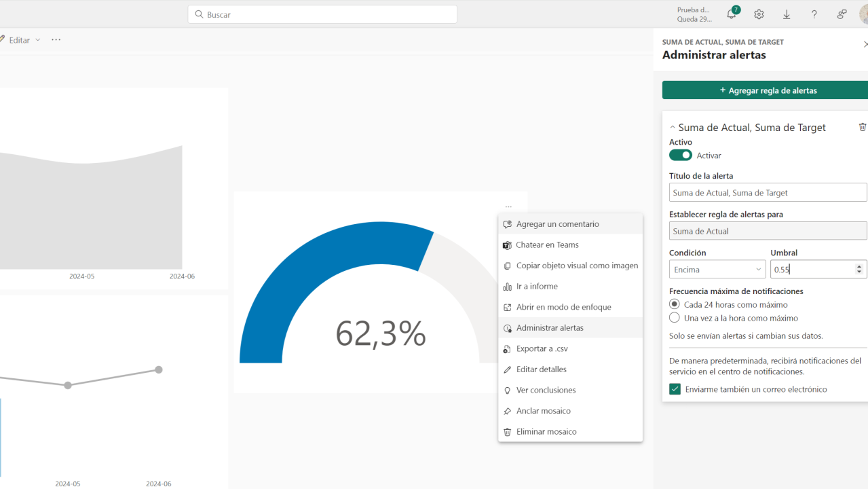
Task: Click the download arrow icon
Action: pyautogui.click(x=787, y=14)
